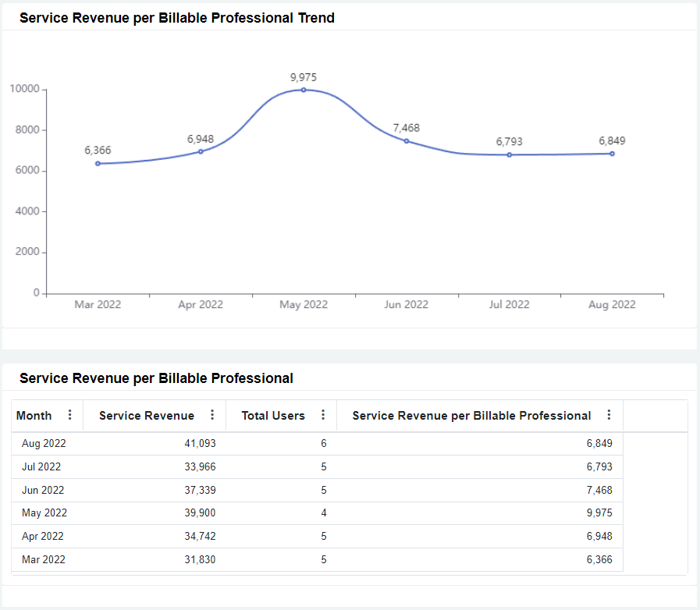The image size is (700, 610).
Task: Open the Service Revenue column options menu
Action: [211, 415]
